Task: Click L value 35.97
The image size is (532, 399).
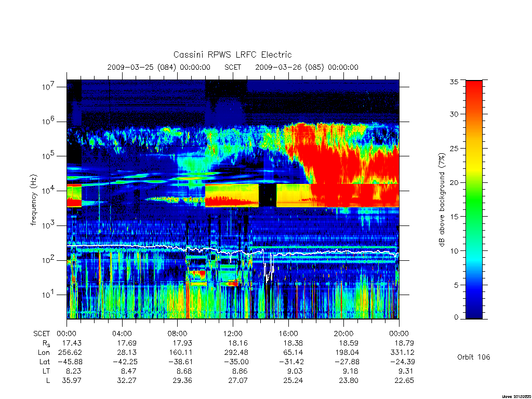Action: coord(72,381)
